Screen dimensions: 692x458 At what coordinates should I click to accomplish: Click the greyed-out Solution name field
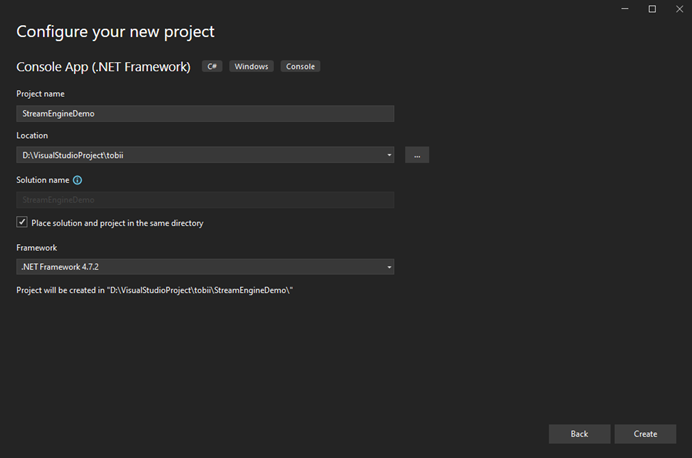(205, 200)
